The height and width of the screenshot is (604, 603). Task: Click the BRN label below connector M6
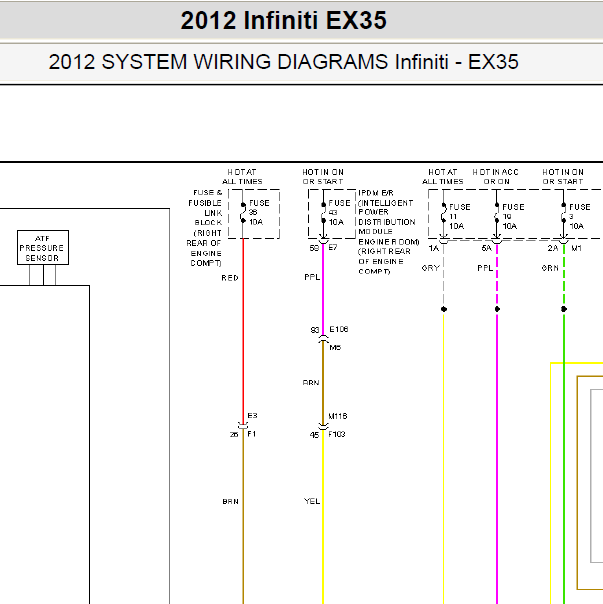pos(311,383)
